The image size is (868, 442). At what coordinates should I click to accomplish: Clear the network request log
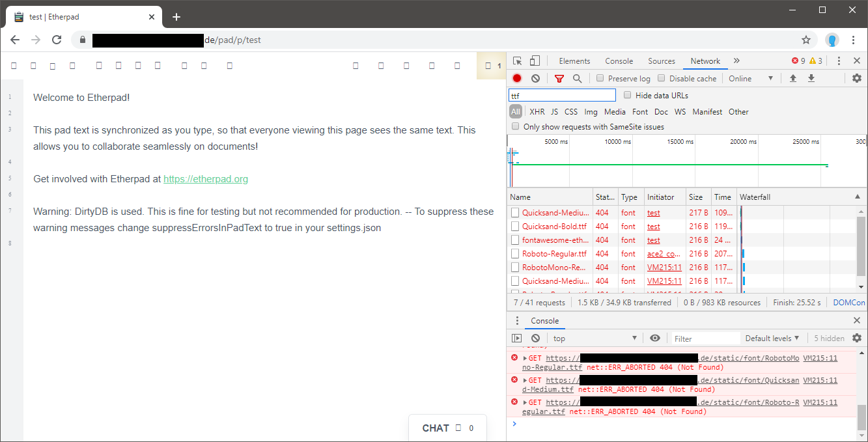(x=535, y=78)
